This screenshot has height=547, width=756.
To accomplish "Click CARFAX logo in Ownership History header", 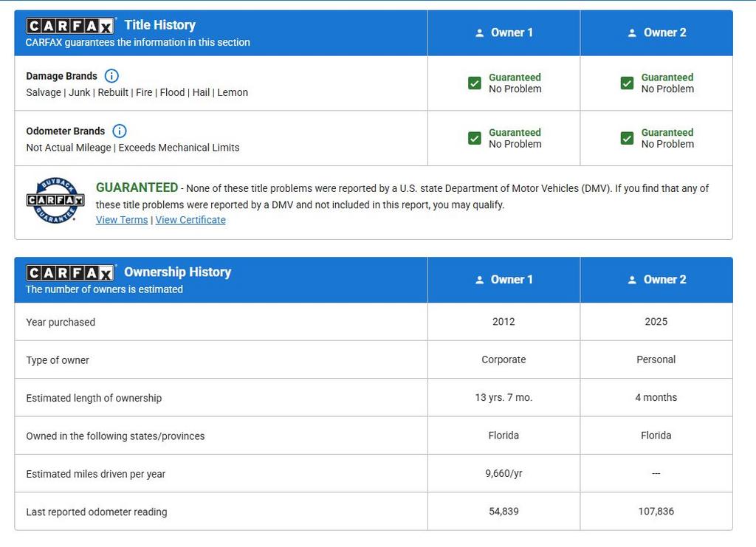I will pos(70,273).
